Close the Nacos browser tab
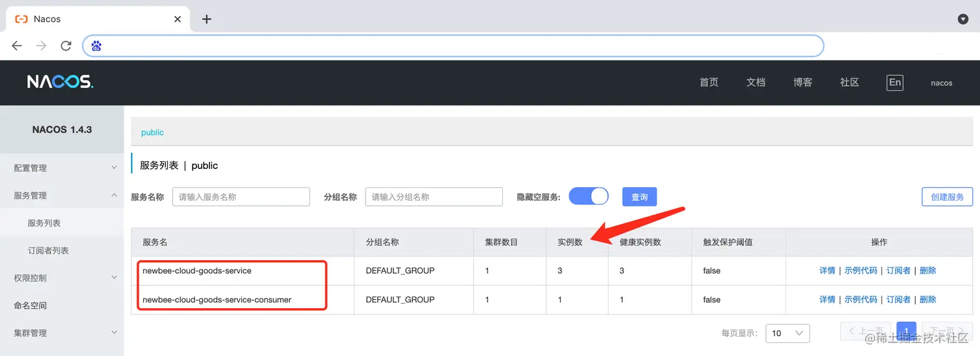 [x=178, y=19]
